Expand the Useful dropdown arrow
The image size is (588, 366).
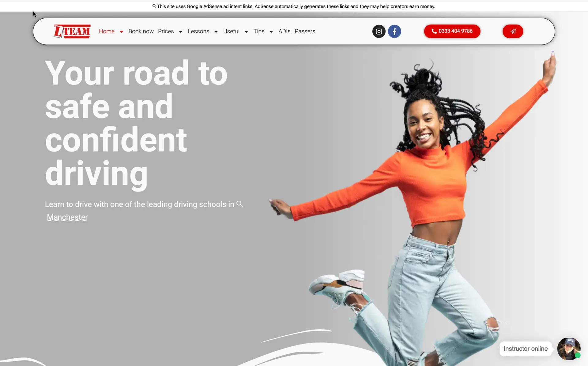[246, 32]
